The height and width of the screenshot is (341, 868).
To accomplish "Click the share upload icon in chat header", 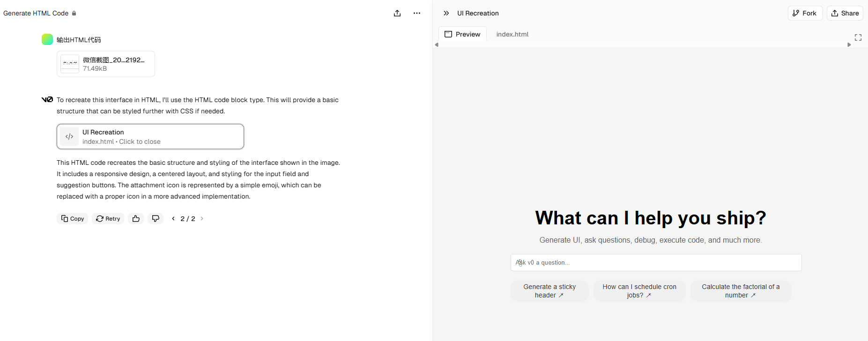I will pyautogui.click(x=397, y=13).
